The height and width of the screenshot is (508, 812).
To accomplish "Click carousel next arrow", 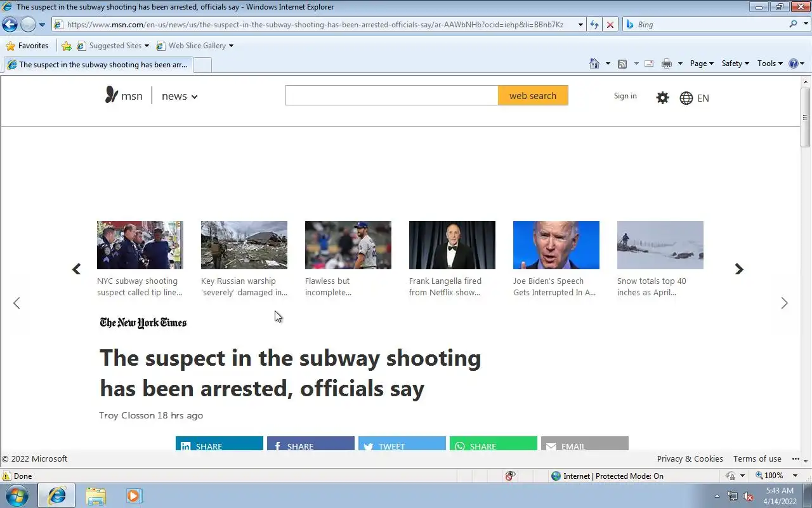I will (739, 269).
